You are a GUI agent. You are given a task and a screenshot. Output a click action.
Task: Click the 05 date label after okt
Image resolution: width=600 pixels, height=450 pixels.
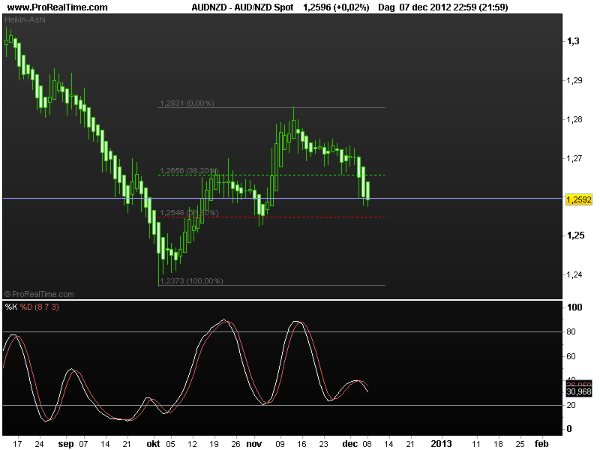[170, 444]
